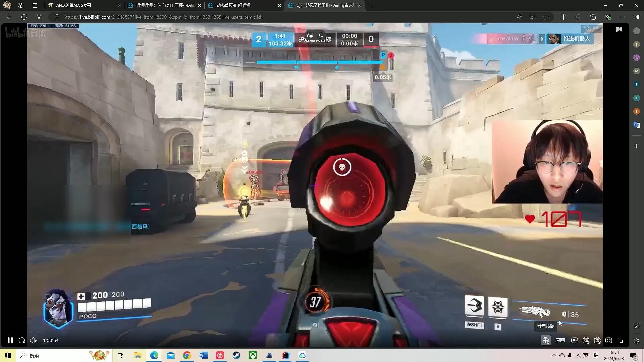
Task: Click the address bar URL
Action: 163,17
